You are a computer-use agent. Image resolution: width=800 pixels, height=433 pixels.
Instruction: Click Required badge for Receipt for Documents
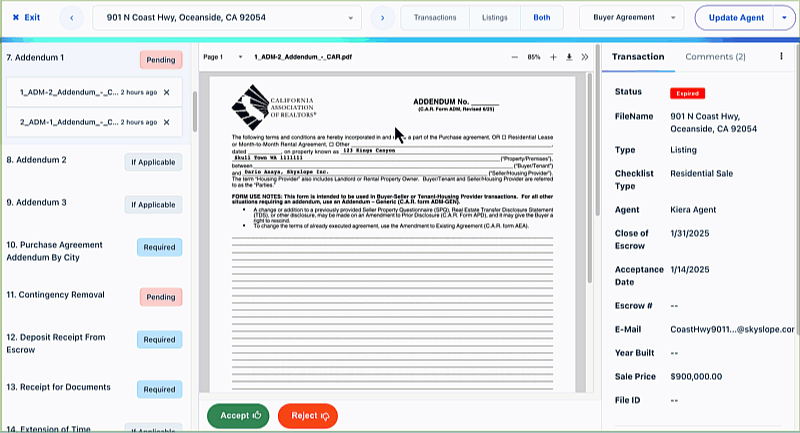tap(159, 389)
